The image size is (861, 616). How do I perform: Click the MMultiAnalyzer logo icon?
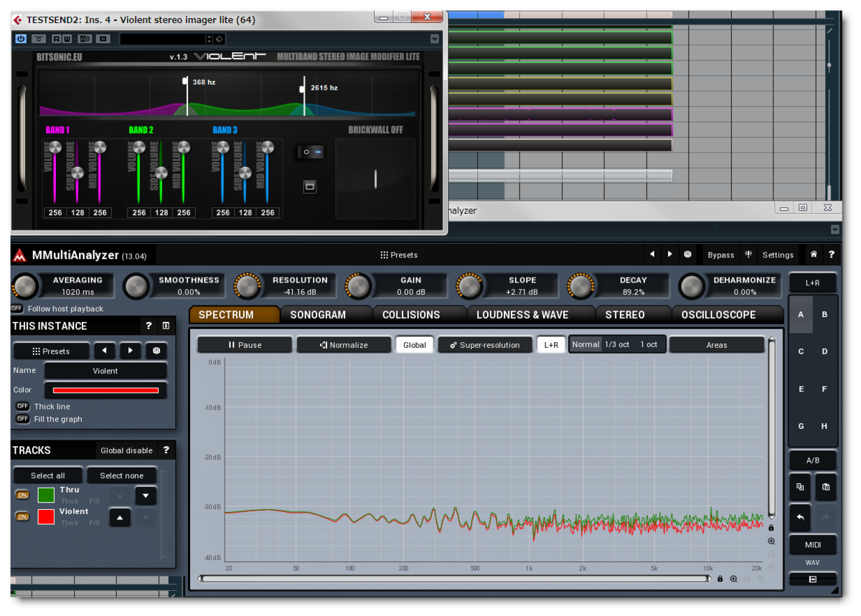[x=20, y=255]
